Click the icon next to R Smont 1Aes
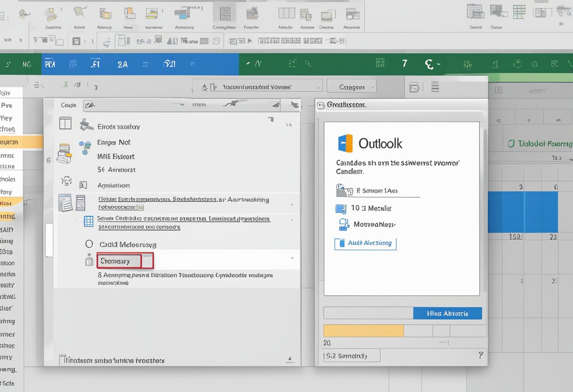 344,191
